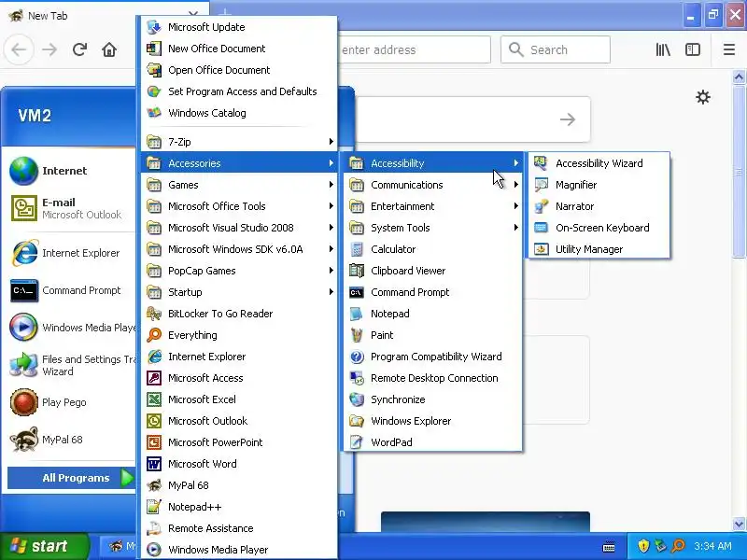This screenshot has width=747, height=560.
Task: Expand the Communications submenu
Action: pyautogui.click(x=432, y=185)
